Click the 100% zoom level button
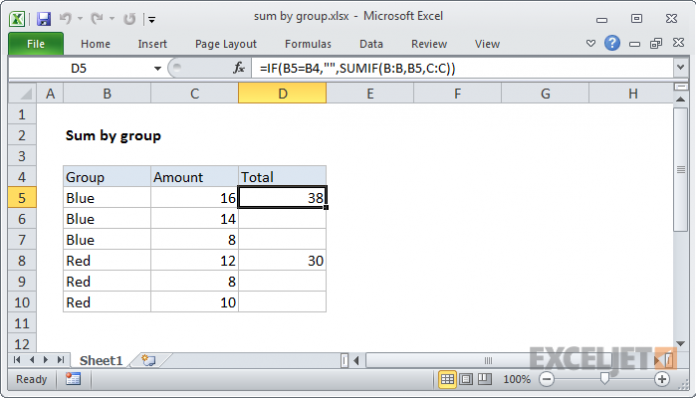 517,379
